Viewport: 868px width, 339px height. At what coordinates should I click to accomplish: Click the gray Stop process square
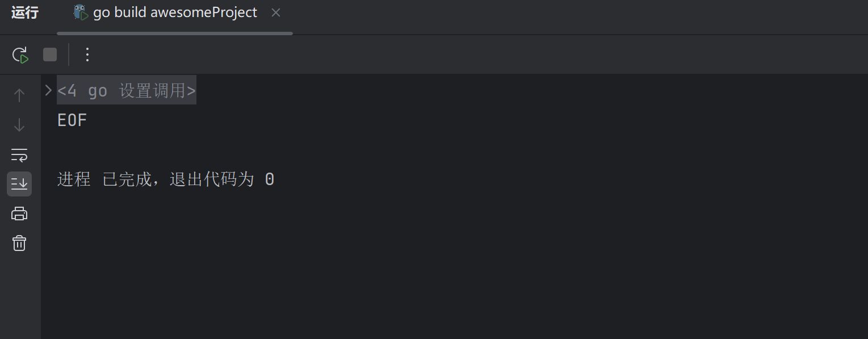click(x=50, y=55)
